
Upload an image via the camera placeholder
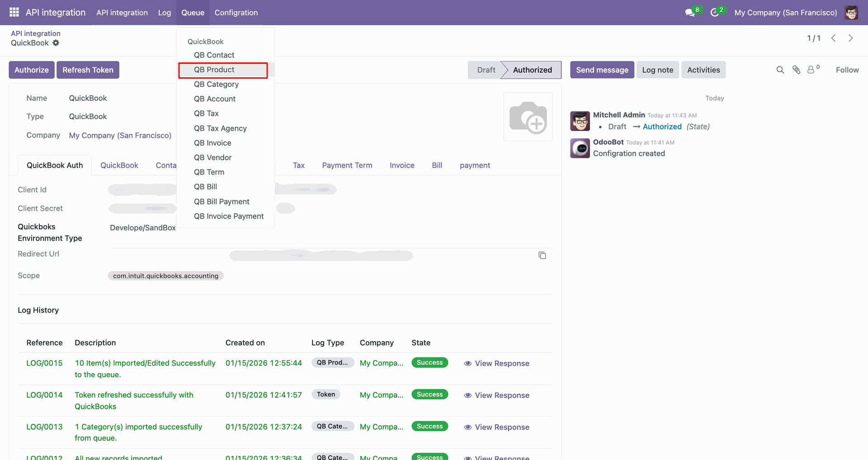click(x=528, y=117)
